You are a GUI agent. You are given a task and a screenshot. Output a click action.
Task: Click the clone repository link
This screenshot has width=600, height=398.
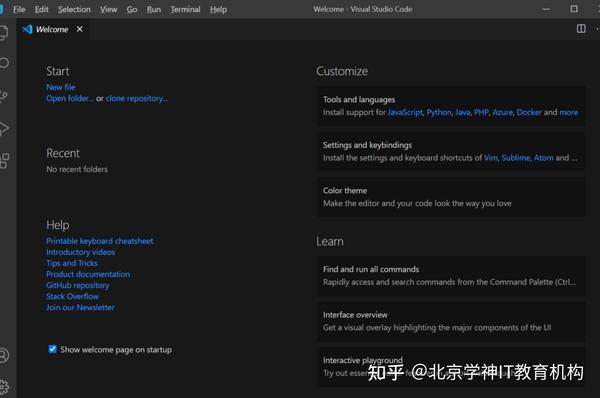(137, 98)
